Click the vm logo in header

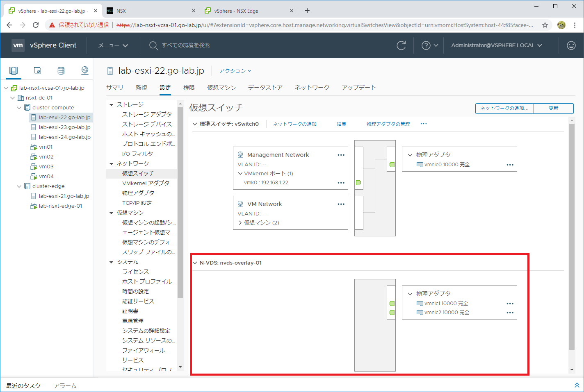[x=18, y=45]
